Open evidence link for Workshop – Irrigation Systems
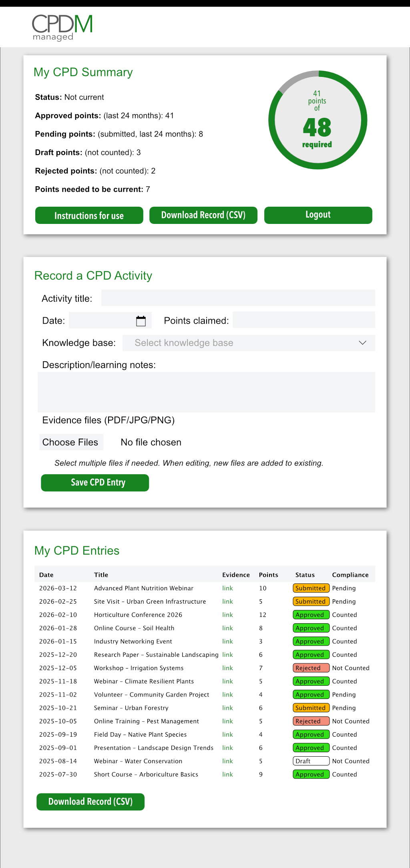Image resolution: width=410 pixels, height=868 pixels. point(227,668)
